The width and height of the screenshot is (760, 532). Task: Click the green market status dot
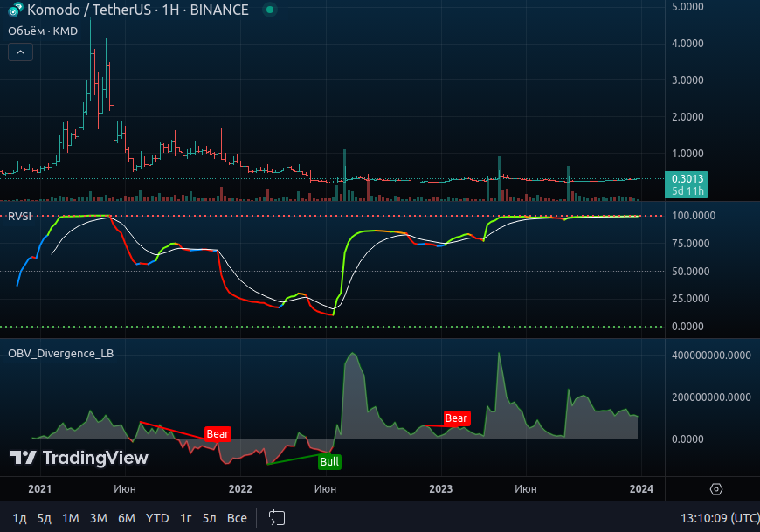click(x=270, y=10)
